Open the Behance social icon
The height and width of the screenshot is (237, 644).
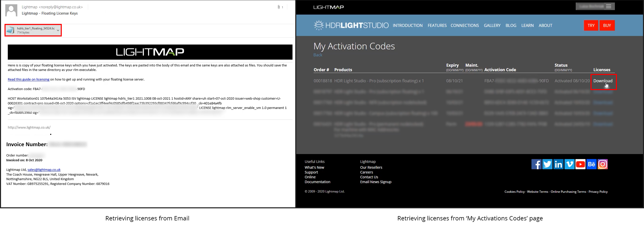(592, 164)
